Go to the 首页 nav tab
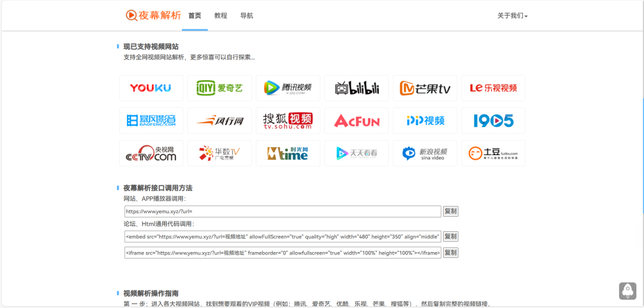This screenshot has height=308, width=644. coord(194,15)
